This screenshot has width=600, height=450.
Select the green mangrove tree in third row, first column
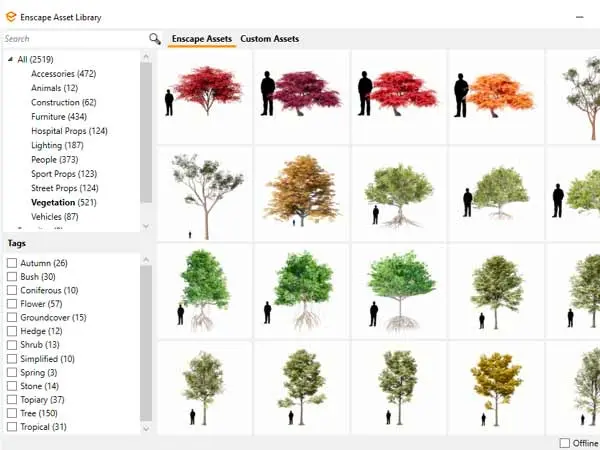(x=205, y=291)
